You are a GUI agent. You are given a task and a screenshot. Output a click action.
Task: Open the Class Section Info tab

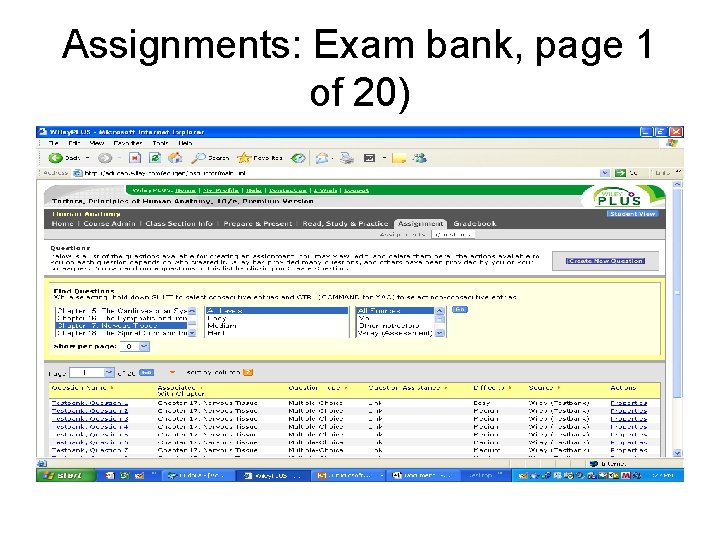tap(179, 224)
